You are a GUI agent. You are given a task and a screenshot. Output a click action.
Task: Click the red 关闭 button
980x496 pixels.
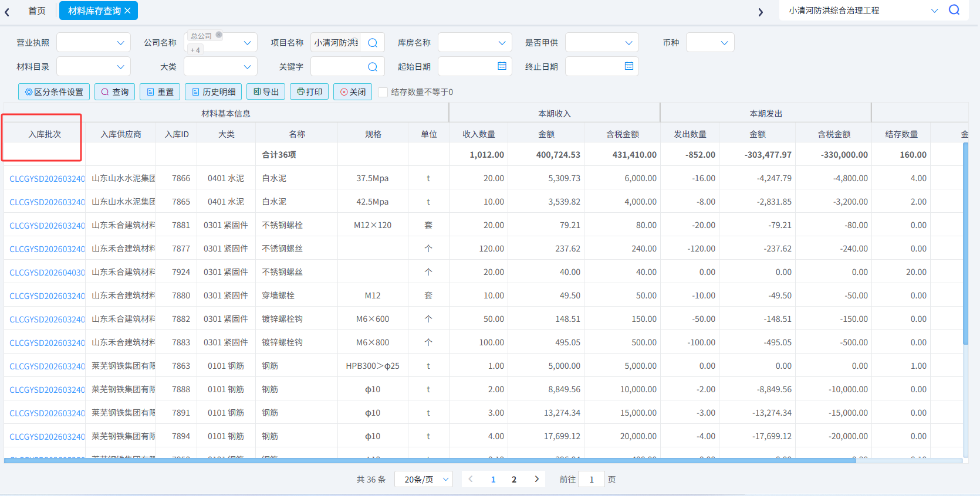coord(353,92)
